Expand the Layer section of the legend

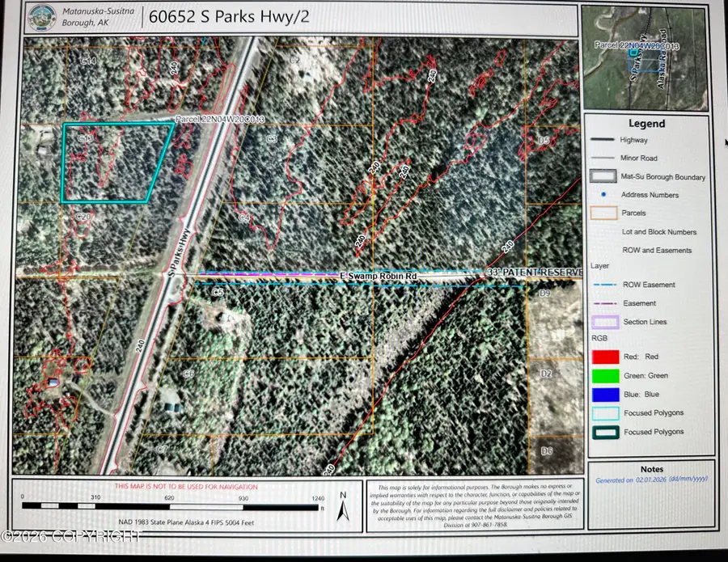pyautogui.click(x=599, y=265)
